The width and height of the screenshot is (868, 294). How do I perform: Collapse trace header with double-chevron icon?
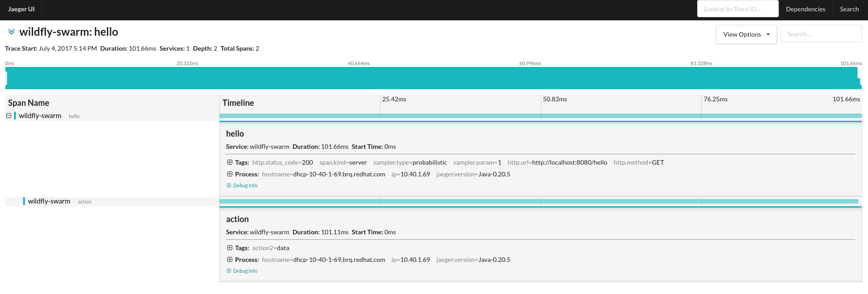pyautogui.click(x=11, y=32)
